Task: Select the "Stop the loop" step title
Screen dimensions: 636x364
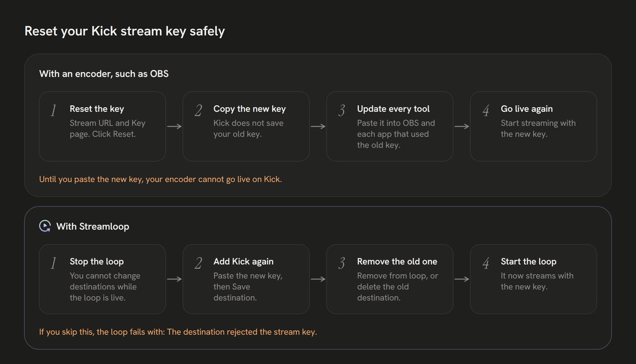Action: 97,261
